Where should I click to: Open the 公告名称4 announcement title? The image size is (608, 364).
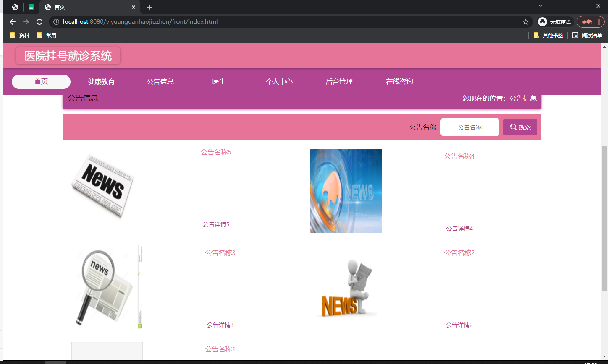tap(459, 156)
